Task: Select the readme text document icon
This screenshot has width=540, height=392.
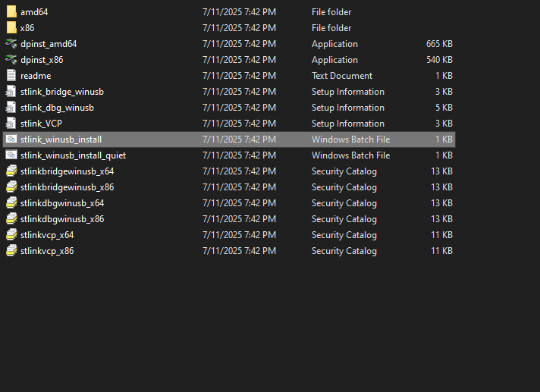Action: point(11,76)
